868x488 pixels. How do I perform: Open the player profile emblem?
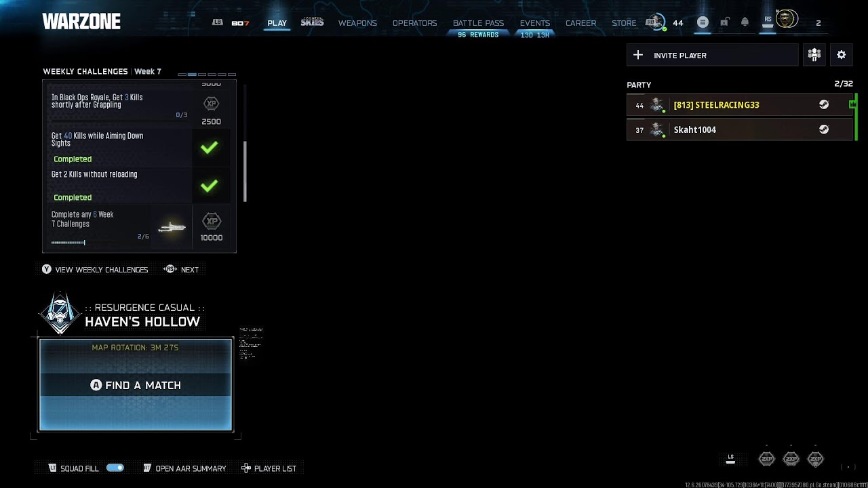pos(787,20)
